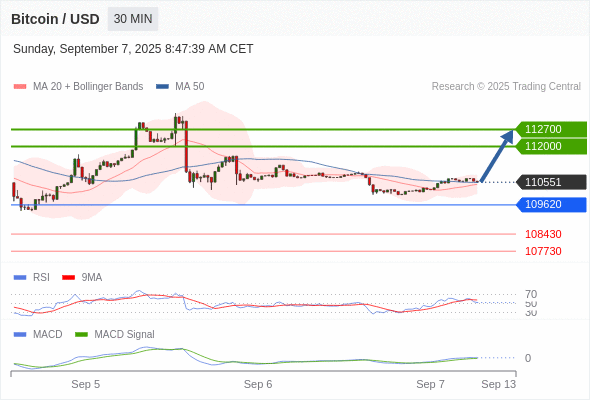
Task: Click the Research Trading Central copyright text
Action: pyautogui.click(x=506, y=87)
